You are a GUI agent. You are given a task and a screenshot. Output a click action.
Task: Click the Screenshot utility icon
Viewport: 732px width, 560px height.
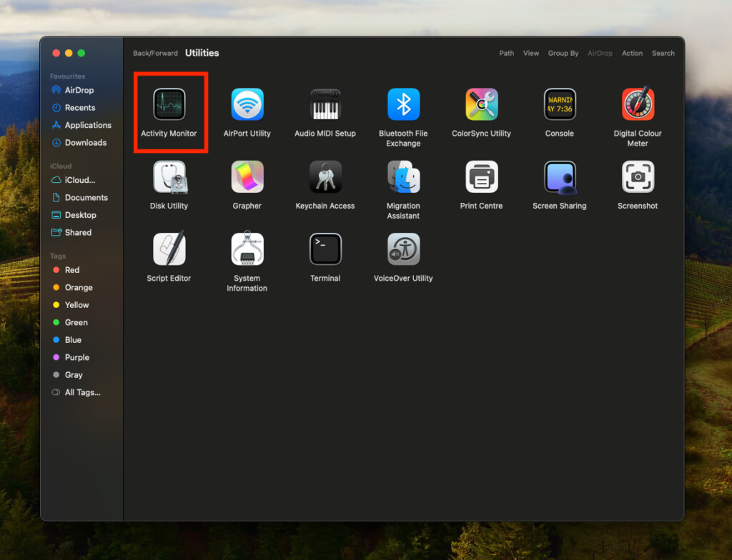(x=638, y=177)
